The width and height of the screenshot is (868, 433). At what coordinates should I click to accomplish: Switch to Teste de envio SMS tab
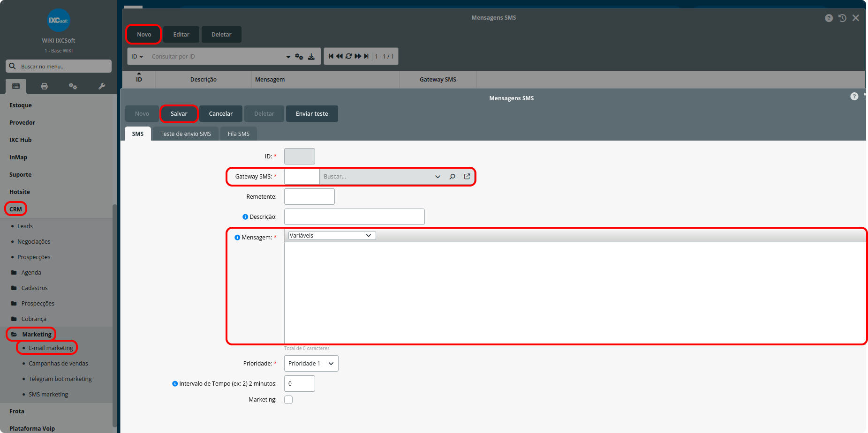(186, 134)
